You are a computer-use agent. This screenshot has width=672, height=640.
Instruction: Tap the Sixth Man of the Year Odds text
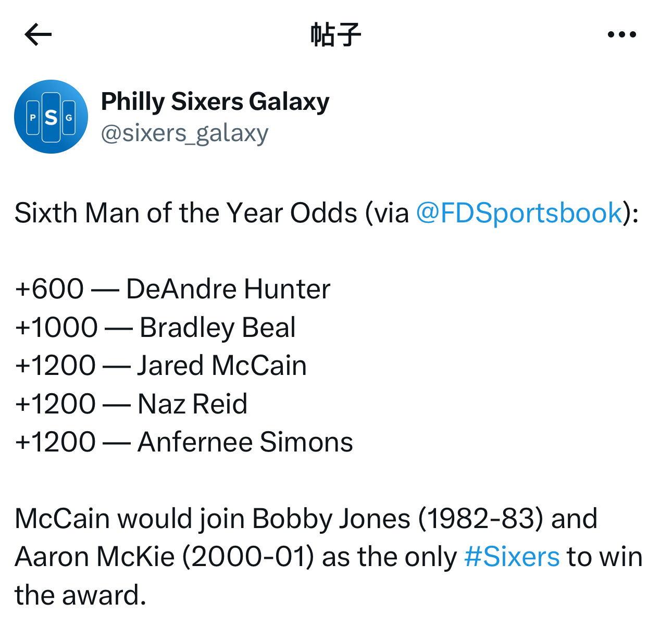coord(186,213)
